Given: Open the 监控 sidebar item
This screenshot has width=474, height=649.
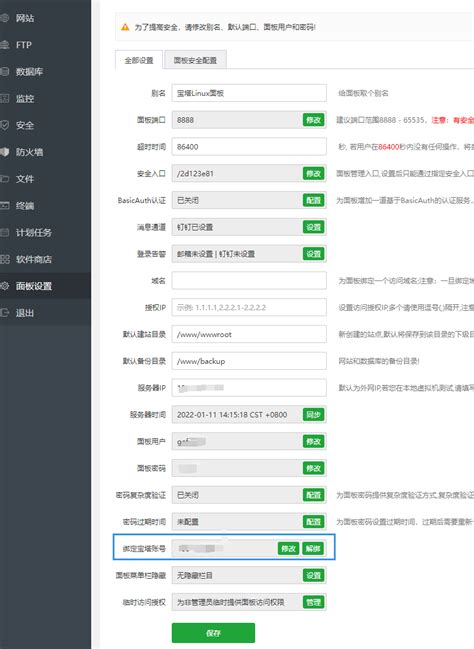Looking at the screenshot, I should pos(25,99).
